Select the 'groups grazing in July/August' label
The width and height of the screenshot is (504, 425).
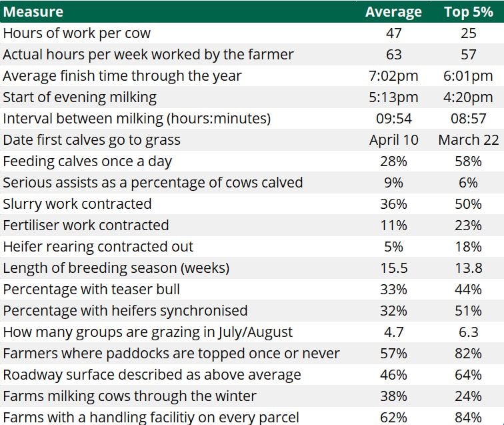[x=147, y=332]
